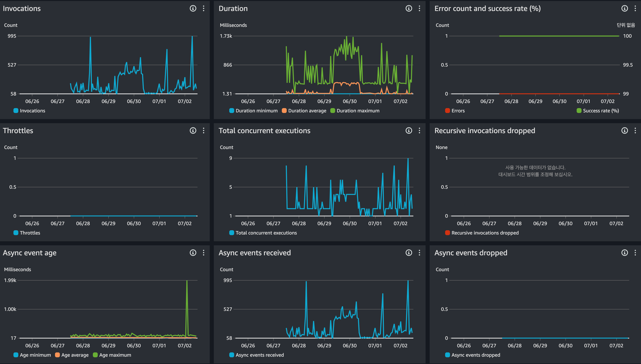
Task: Toggle Duration maximum legend series
Action: pos(358,111)
